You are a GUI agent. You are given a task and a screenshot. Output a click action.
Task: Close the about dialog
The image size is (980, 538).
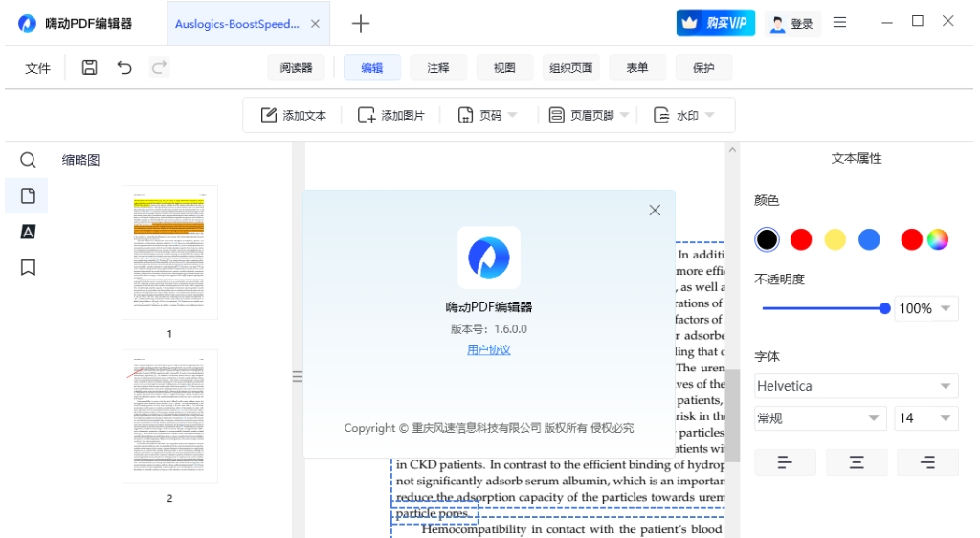pos(655,211)
